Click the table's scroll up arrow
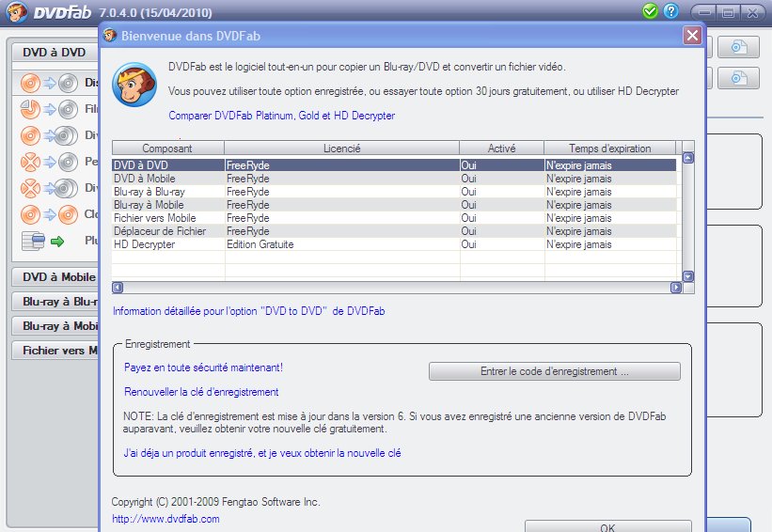This screenshot has width=772, height=532. [x=688, y=158]
